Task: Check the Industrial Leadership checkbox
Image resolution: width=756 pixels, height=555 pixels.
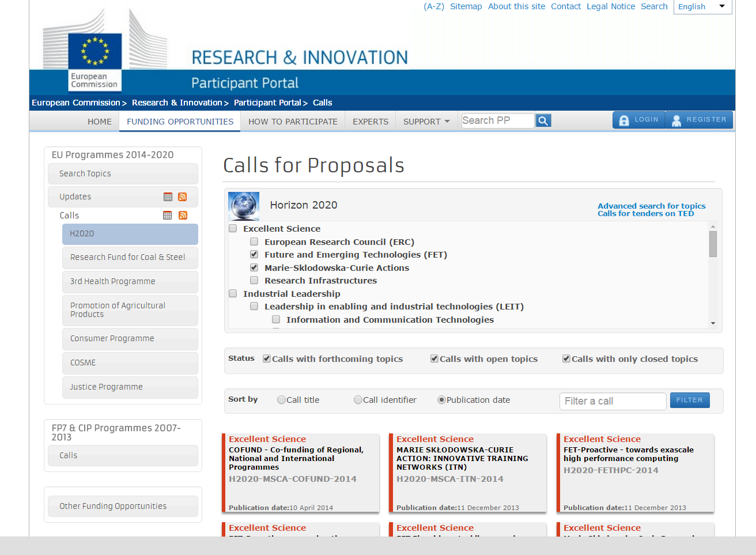Action: (233, 293)
